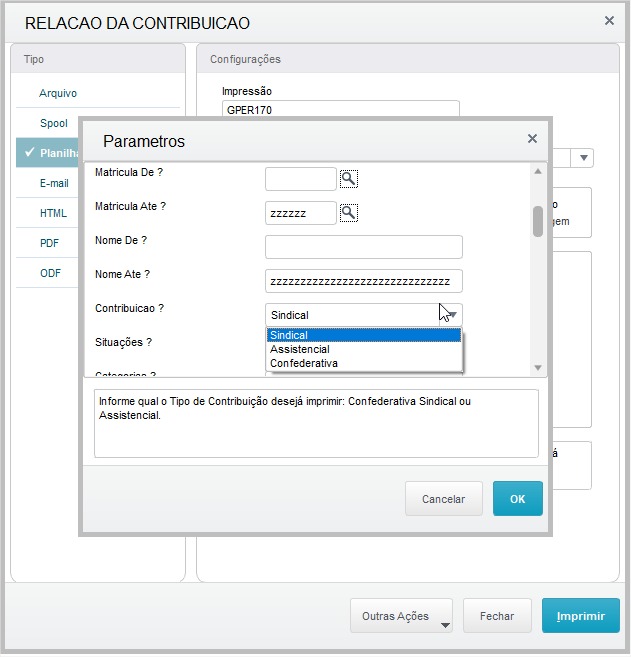Click the 'Situações ?' label
Screen dimensions: 631x657
[x=123, y=342]
